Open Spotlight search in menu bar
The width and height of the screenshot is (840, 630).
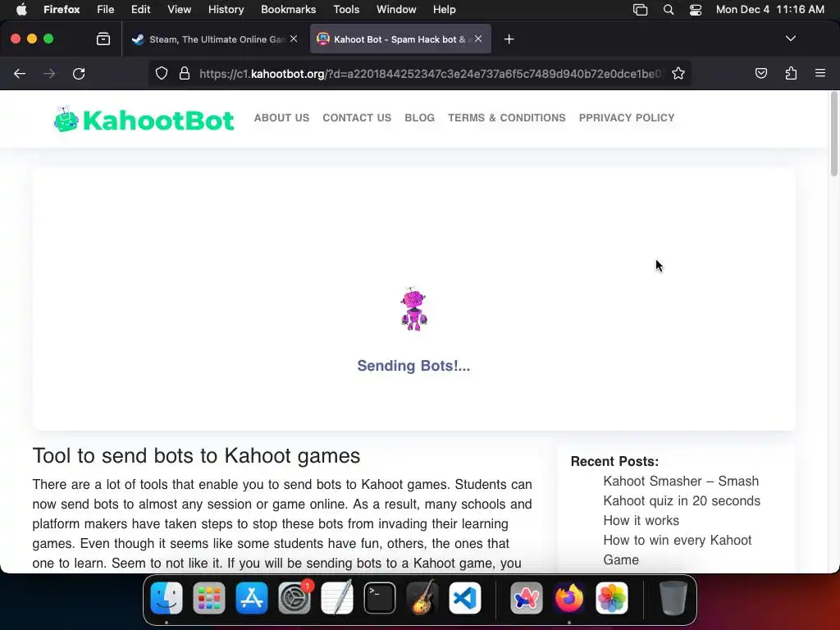point(669,10)
